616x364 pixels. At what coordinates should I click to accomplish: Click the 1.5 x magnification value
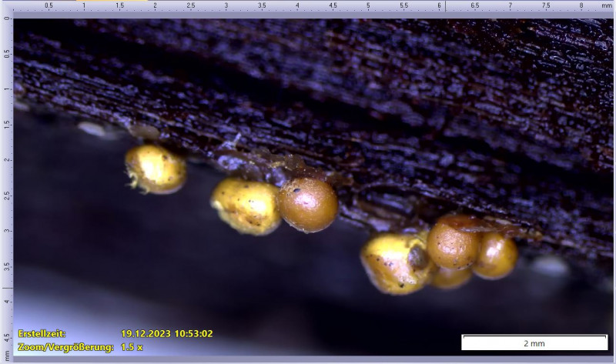pyautogui.click(x=132, y=347)
